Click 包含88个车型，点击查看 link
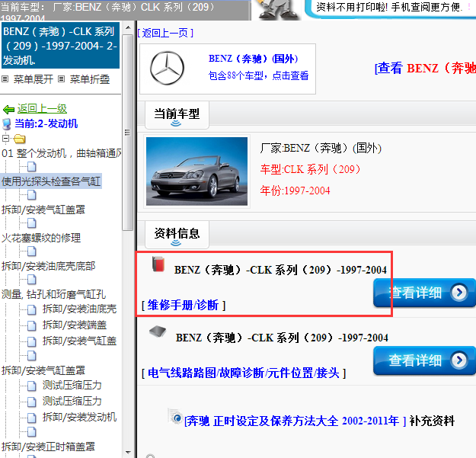 [x=258, y=75]
